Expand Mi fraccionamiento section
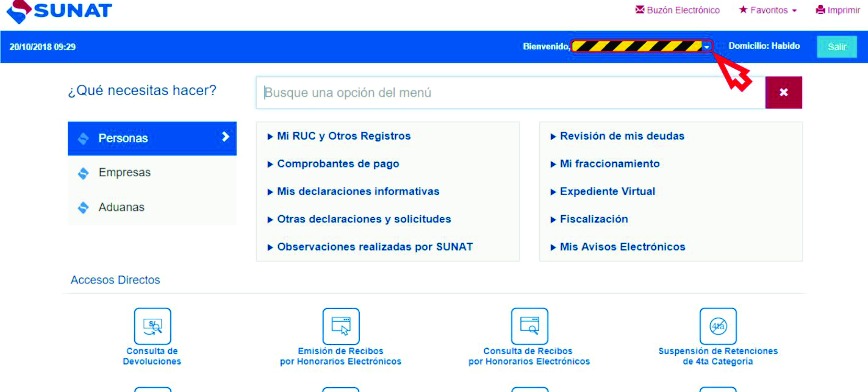The height and width of the screenshot is (392, 868). [x=605, y=164]
